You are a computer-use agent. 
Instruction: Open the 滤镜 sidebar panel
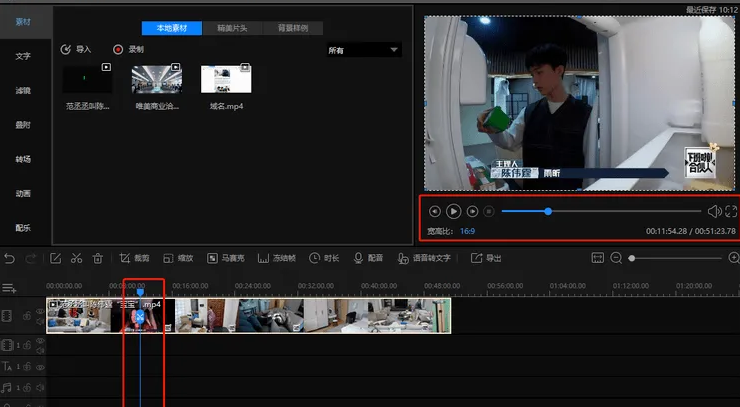click(23, 91)
